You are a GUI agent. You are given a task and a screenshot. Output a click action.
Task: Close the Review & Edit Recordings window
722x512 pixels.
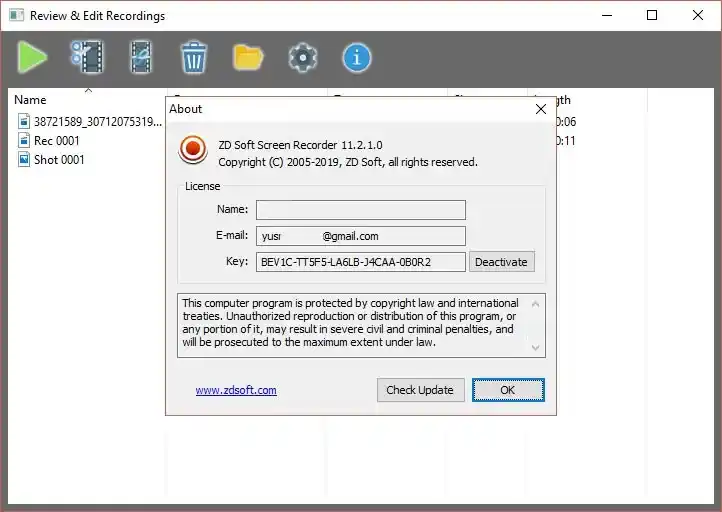coord(698,15)
